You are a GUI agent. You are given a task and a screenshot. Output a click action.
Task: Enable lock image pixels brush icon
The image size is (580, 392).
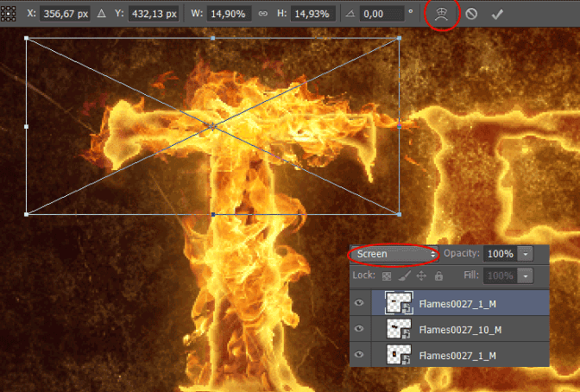pos(404,275)
